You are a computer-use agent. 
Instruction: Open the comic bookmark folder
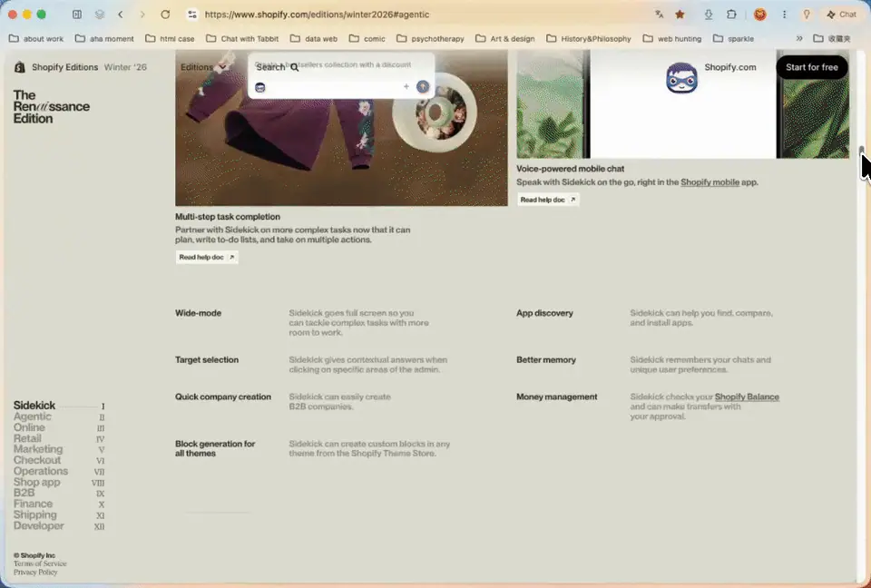coord(367,38)
